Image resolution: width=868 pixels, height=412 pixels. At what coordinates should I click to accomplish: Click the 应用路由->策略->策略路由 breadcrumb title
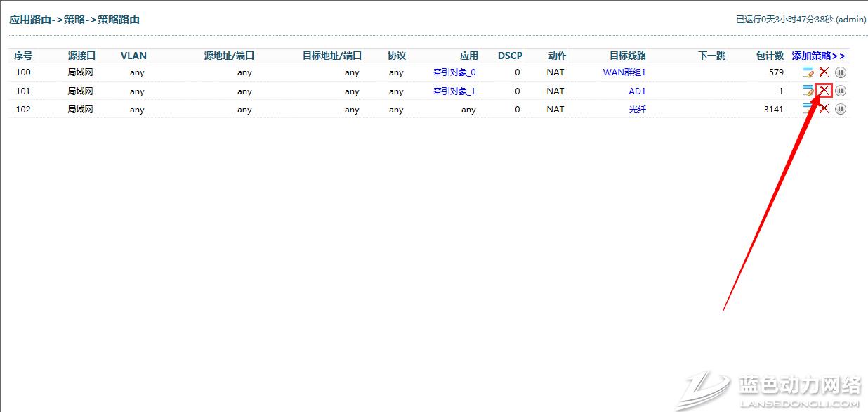point(74,20)
